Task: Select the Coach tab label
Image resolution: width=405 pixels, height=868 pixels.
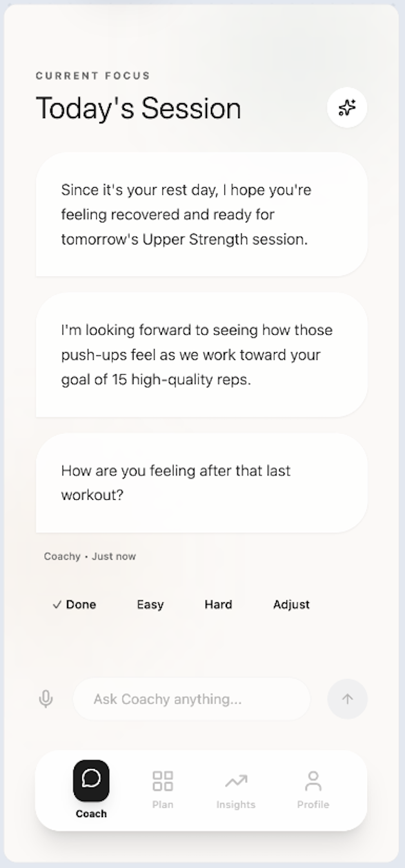Action: point(91,814)
